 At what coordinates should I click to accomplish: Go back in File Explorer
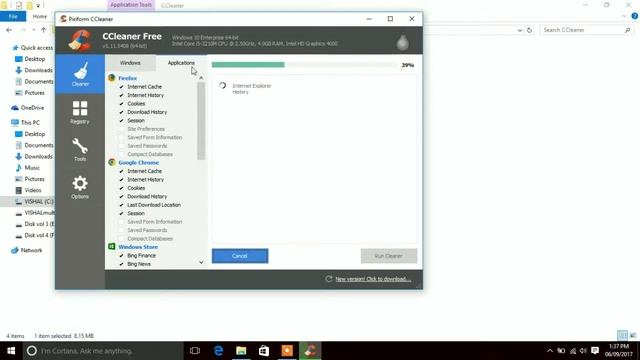pyautogui.click(x=9, y=30)
